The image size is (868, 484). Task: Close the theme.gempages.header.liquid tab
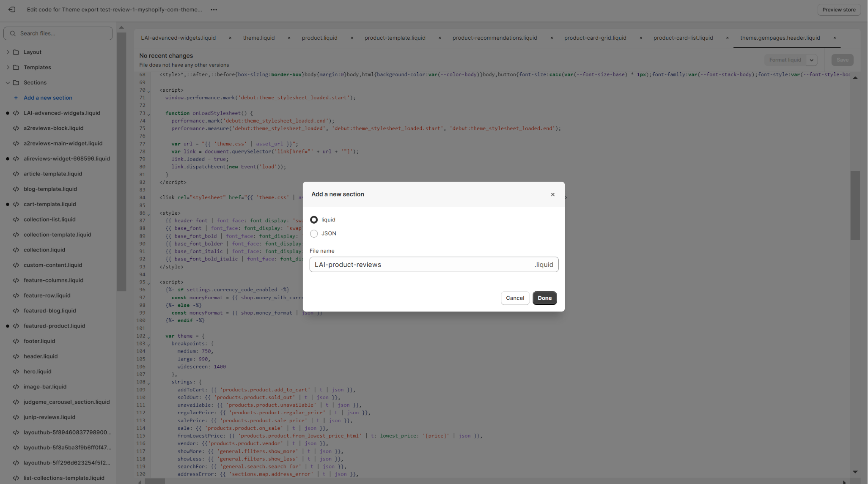[x=835, y=38]
